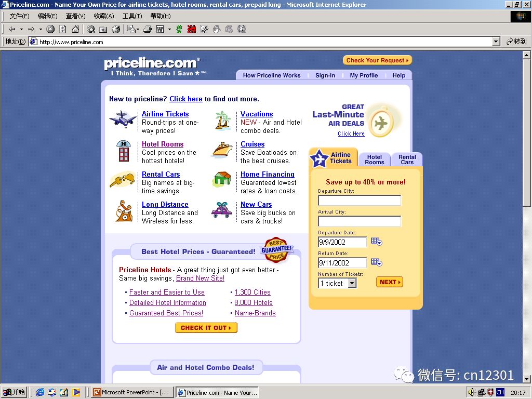The height and width of the screenshot is (399, 532).
Task: Print the page with printer icon
Action: pos(147,30)
